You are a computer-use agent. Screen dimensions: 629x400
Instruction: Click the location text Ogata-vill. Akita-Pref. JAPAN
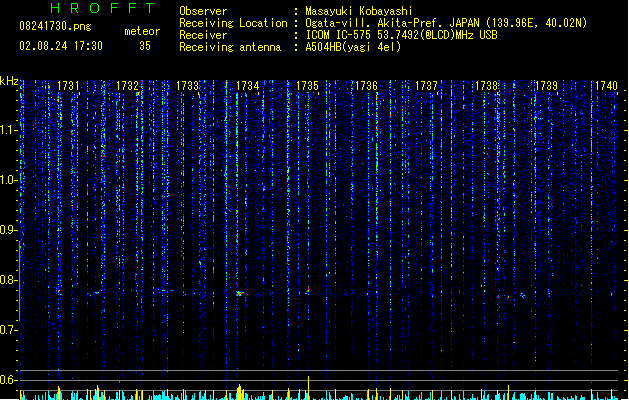click(392, 23)
